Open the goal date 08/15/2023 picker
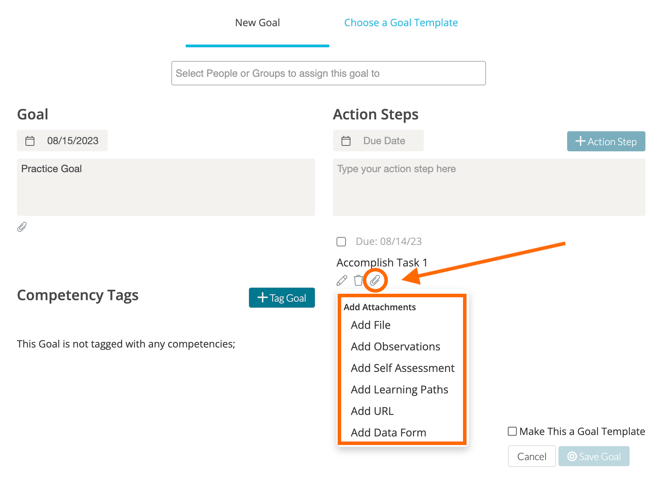The width and height of the screenshot is (658, 487). point(72,141)
